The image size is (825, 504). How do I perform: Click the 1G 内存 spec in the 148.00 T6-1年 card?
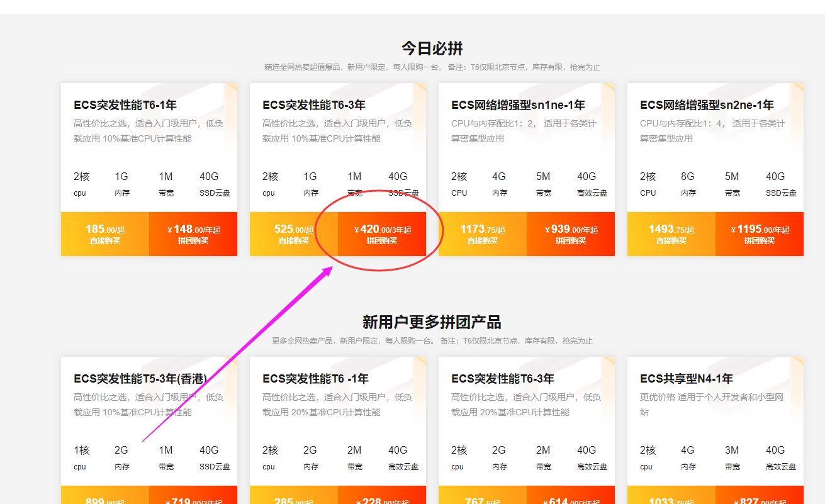pos(122,184)
